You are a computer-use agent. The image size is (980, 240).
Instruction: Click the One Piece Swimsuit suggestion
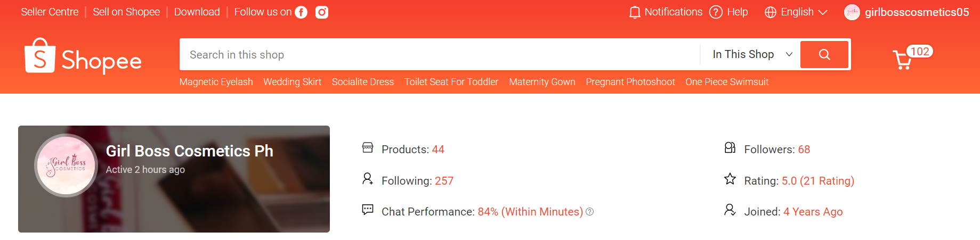click(727, 82)
